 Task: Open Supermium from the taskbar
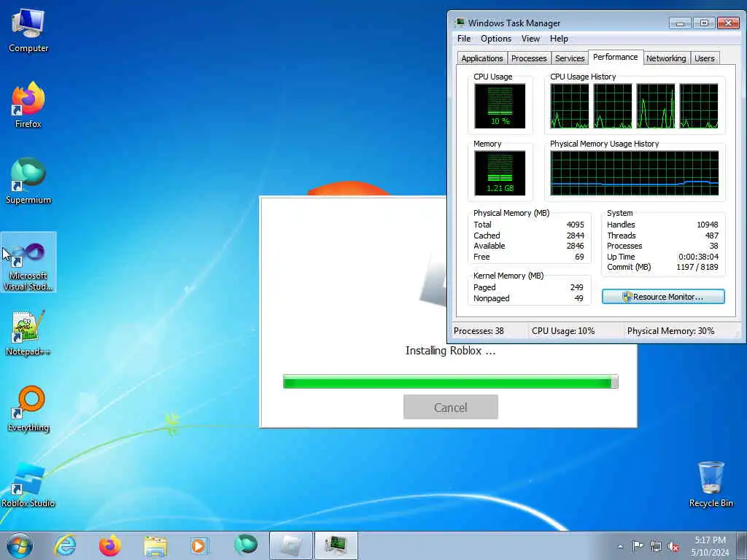tap(246, 545)
